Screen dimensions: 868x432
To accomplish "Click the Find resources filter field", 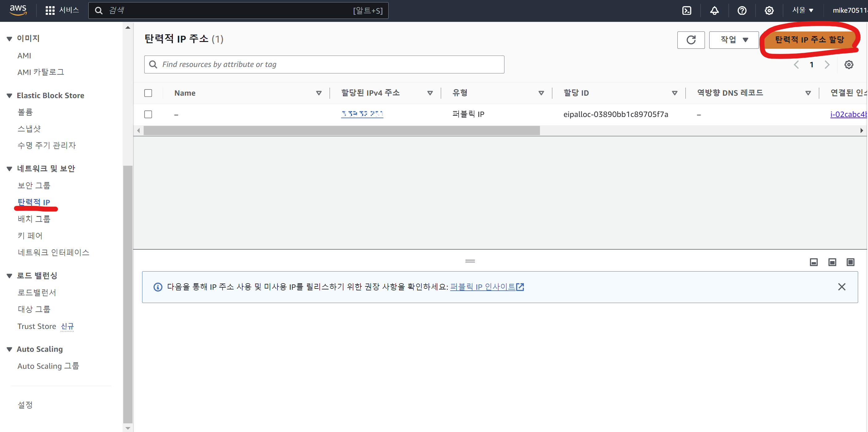I will pyautogui.click(x=324, y=64).
